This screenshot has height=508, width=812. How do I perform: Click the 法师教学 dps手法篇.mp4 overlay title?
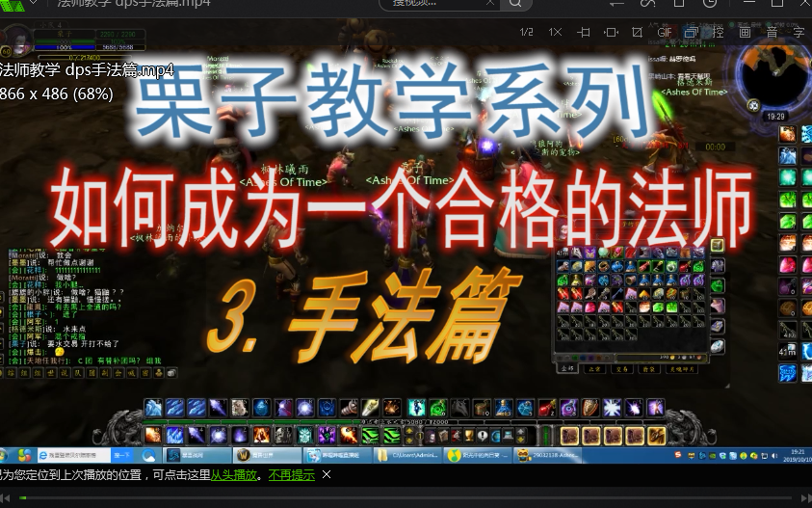(87, 70)
